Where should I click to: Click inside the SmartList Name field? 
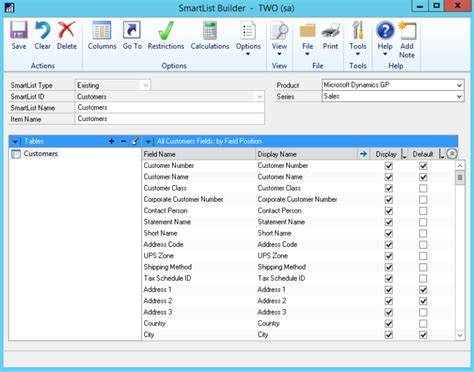170,108
